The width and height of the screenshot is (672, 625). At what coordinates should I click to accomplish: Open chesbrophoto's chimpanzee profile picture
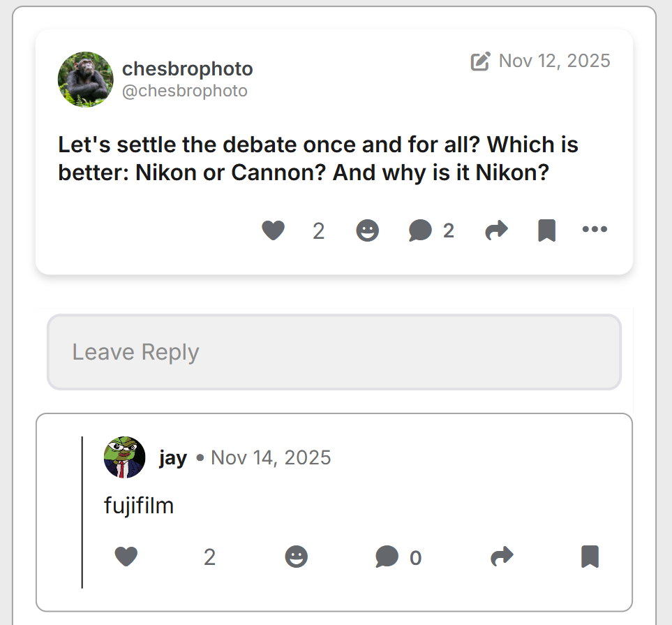click(x=85, y=79)
